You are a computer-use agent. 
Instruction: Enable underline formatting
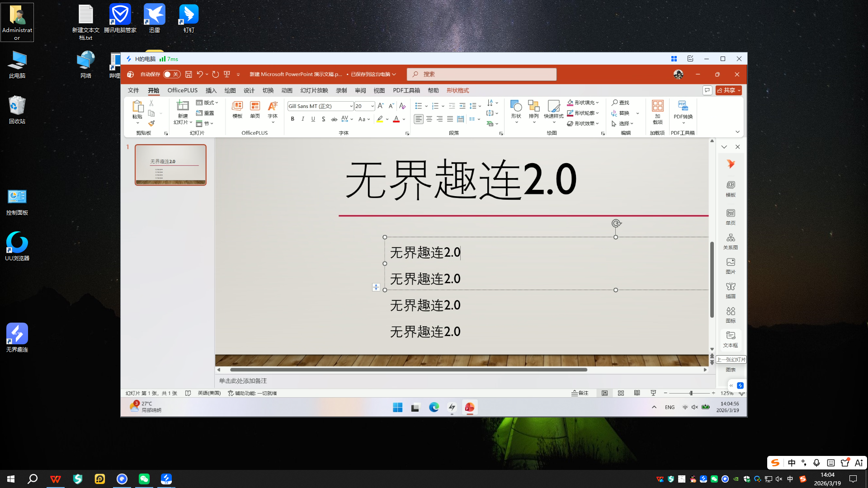pos(313,119)
